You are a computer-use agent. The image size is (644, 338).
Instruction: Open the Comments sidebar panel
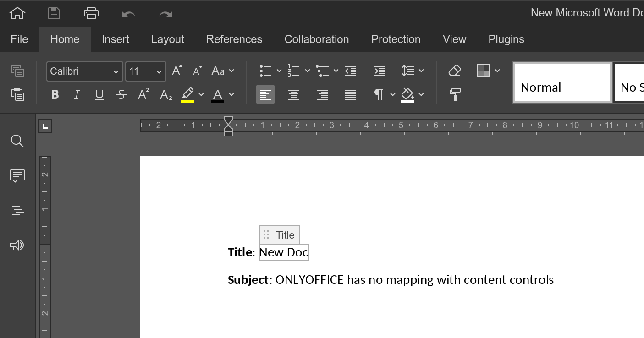pyautogui.click(x=17, y=176)
